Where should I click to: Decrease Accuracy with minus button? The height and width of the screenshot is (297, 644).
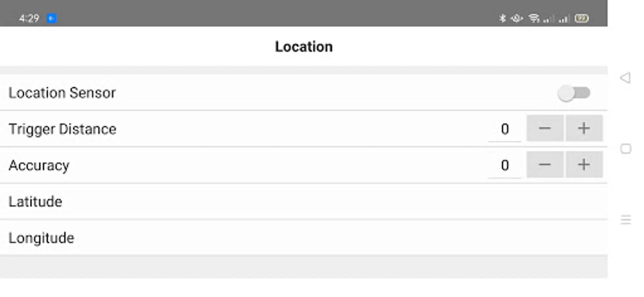click(x=545, y=165)
